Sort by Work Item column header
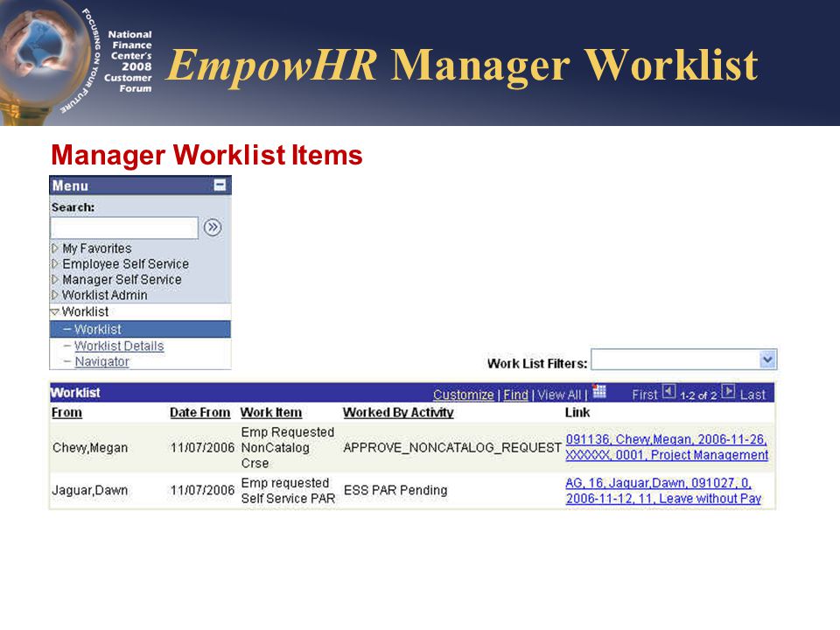 click(x=271, y=412)
